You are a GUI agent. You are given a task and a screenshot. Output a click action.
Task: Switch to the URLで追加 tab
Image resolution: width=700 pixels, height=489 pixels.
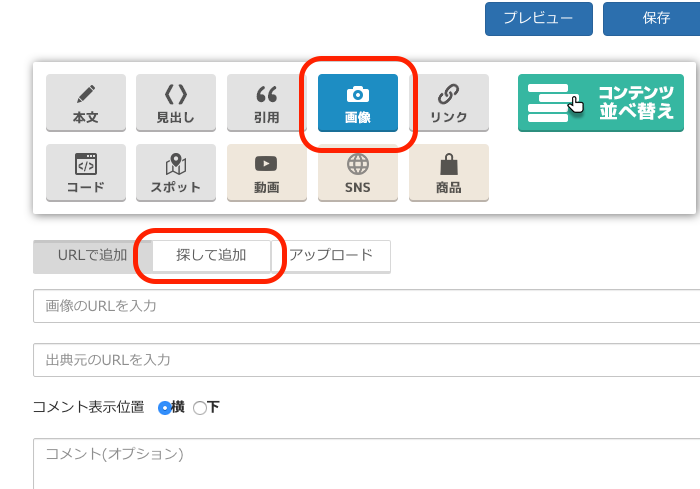[92, 256]
